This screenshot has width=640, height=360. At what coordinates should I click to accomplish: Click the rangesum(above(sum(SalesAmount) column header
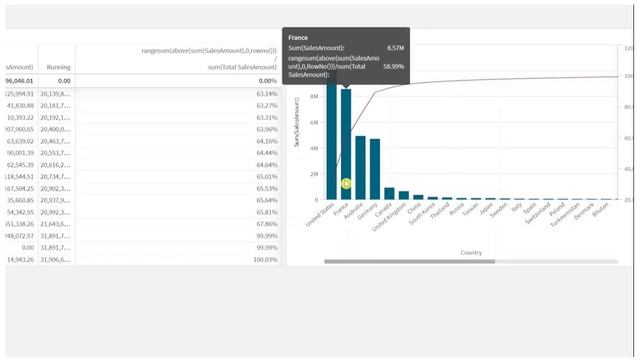click(209, 59)
